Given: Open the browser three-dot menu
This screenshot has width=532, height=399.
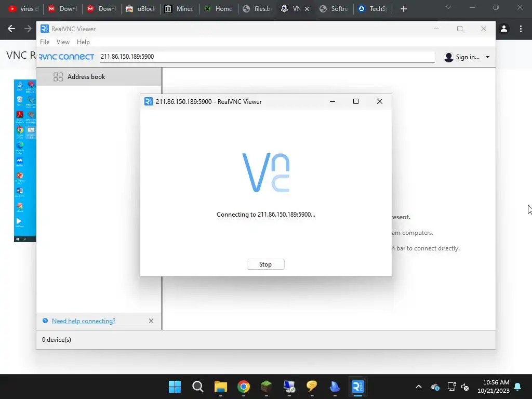Looking at the screenshot, I should coord(521,29).
